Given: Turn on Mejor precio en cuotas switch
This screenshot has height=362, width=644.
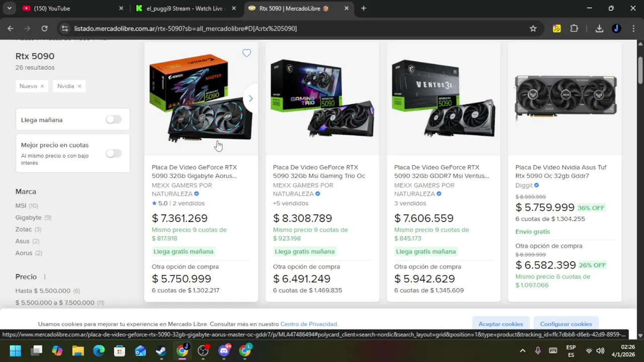Looking at the screenshot, I should click(x=114, y=153).
